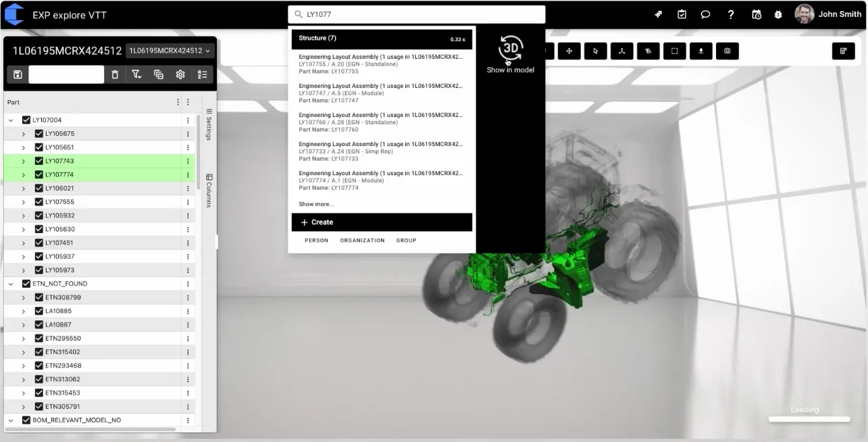Click the download arrow icon
The height and width of the screenshot is (442, 868).
[x=700, y=51]
